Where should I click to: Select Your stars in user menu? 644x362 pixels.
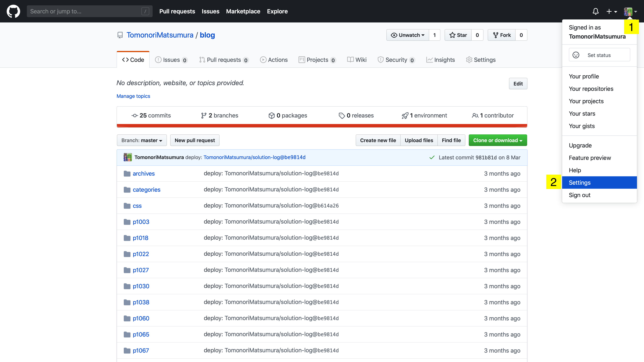click(599, 113)
